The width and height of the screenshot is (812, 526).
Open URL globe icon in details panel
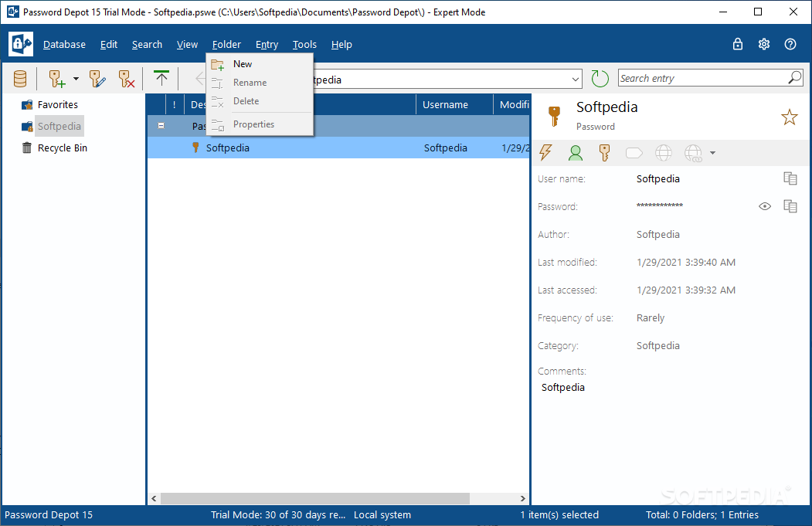coord(664,153)
